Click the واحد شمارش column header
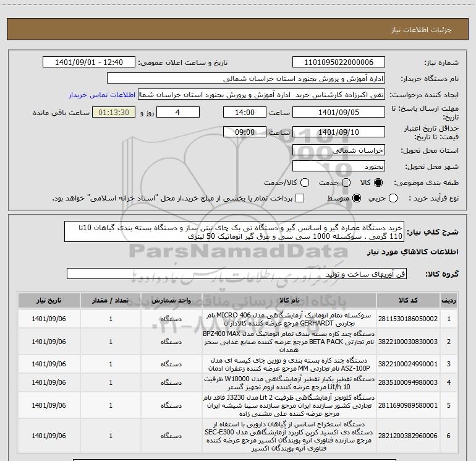 [x=171, y=301]
